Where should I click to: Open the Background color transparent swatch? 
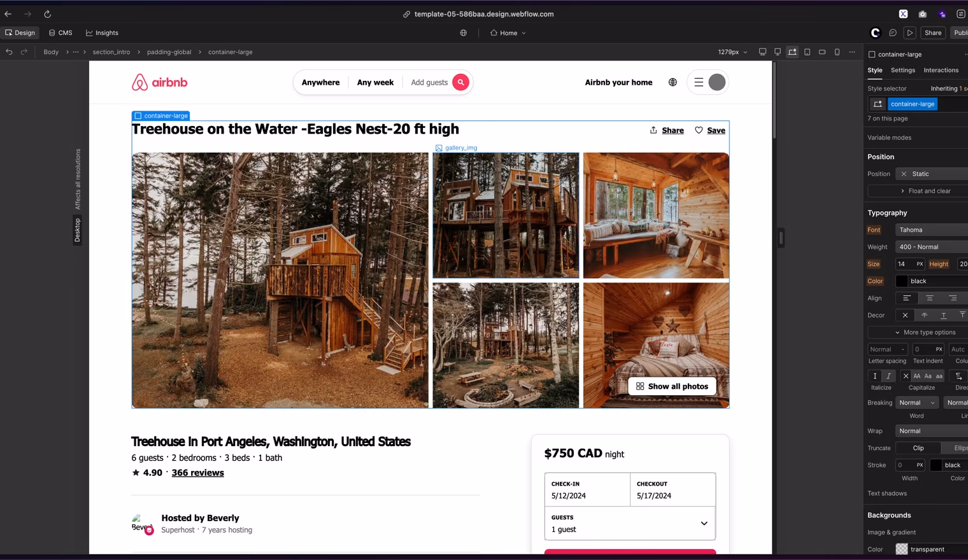pyautogui.click(x=902, y=549)
